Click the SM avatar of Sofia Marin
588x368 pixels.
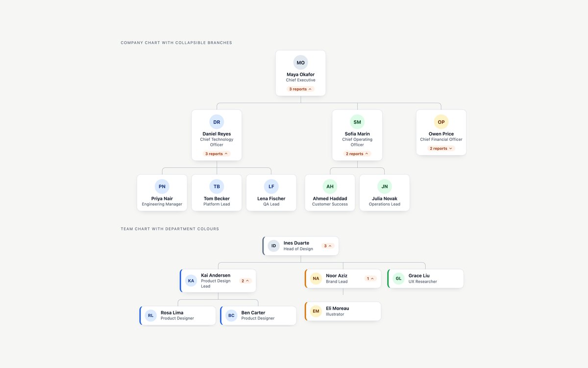pyautogui.click(x=357, y=122)
